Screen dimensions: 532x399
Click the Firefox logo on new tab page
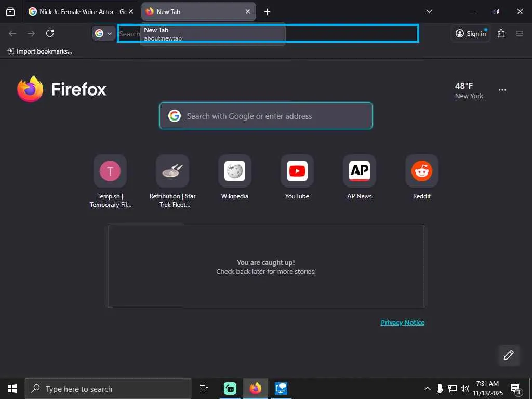pyautogui.click(x=62, y=89)
